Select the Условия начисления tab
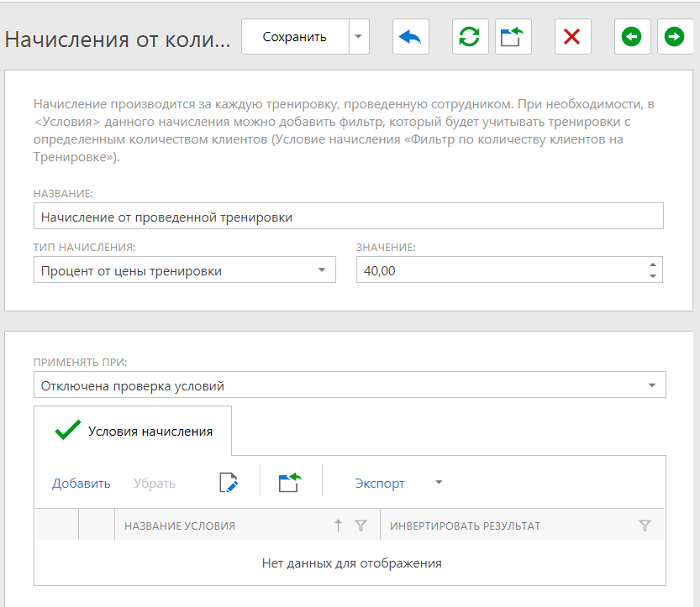The height and width of the screenshot is (607, 700). click(x=133, y=431)
